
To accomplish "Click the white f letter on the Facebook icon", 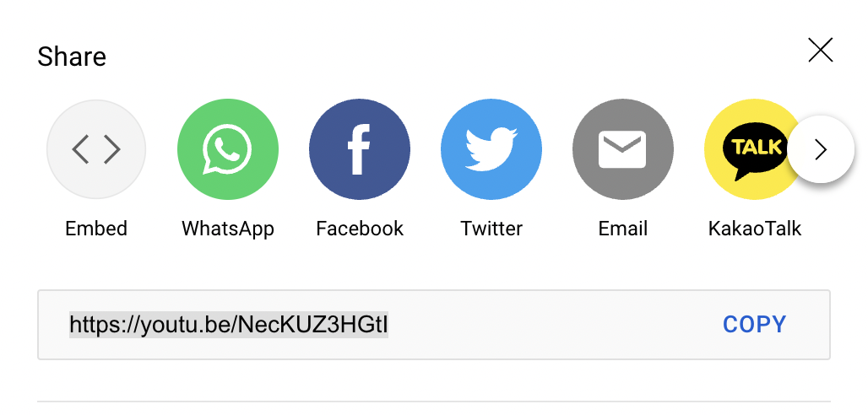I will (359, 149).
